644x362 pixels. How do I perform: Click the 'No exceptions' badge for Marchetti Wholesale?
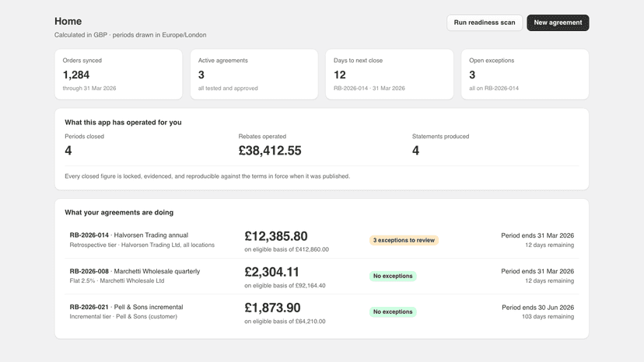393,276
